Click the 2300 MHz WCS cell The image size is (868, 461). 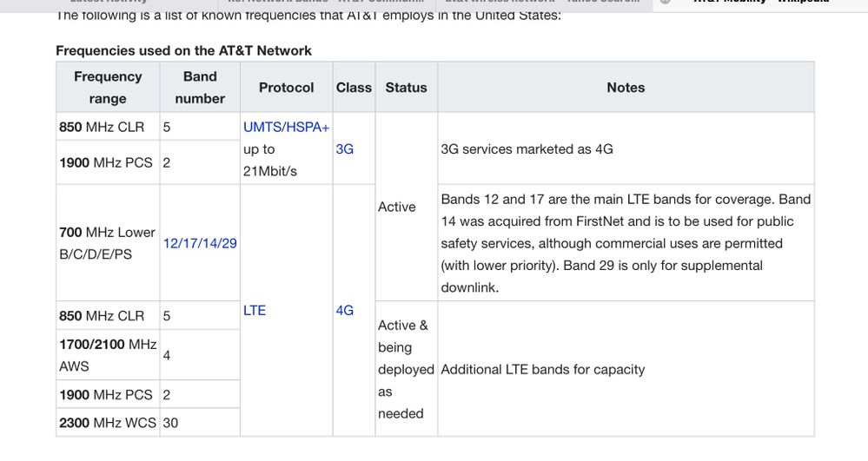(x=108, y=423)
